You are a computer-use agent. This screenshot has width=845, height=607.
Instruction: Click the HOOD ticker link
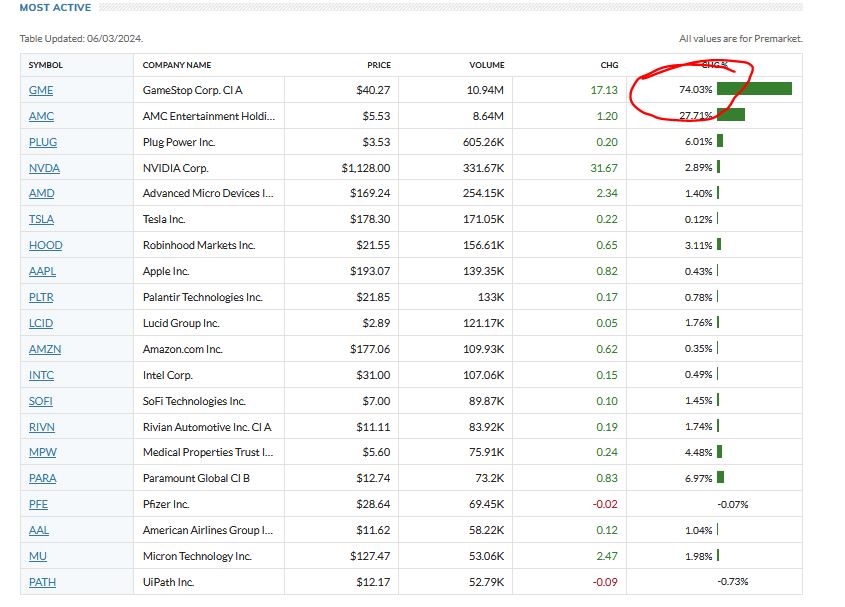click(45, 245)
